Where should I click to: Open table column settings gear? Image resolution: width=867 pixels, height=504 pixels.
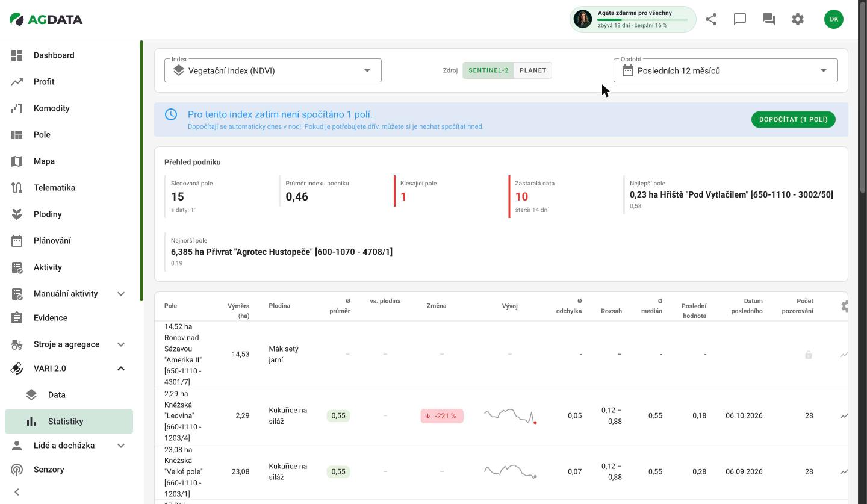[844, 306]
